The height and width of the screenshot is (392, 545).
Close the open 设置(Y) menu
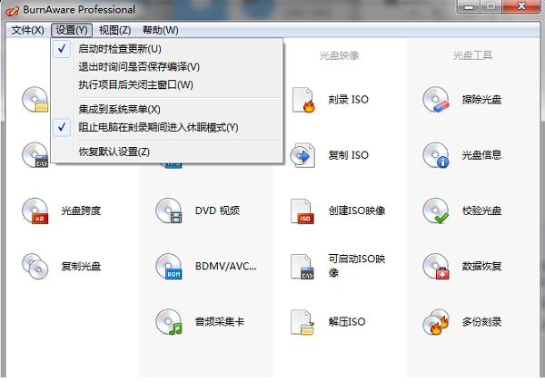click(x=72, y=30)
